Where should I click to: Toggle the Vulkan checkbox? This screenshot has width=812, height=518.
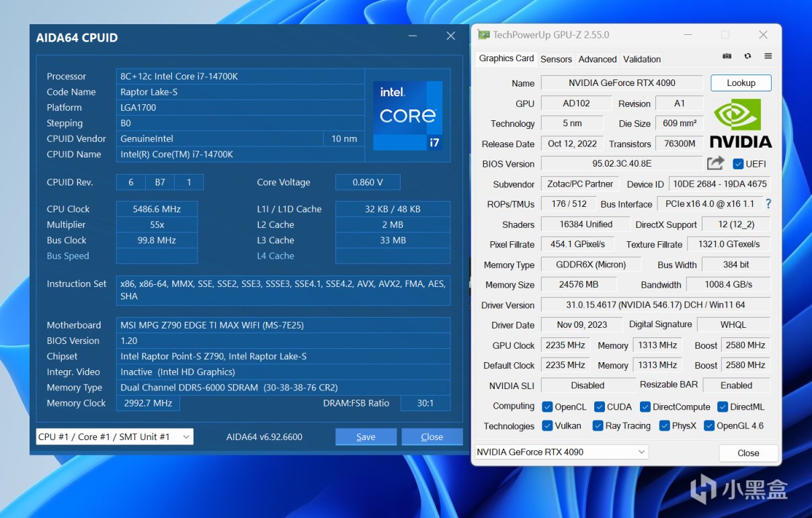[547, 425]
